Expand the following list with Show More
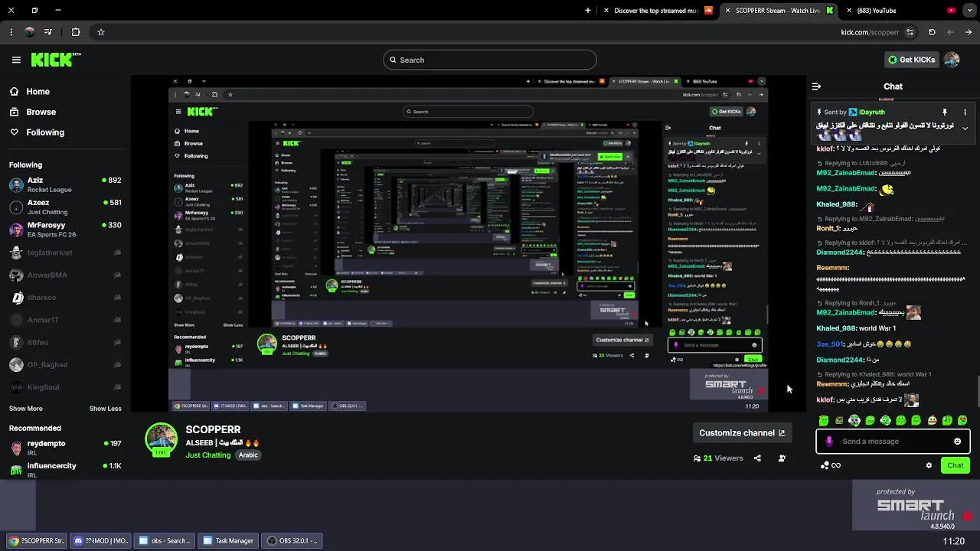 tap(26, 409)
